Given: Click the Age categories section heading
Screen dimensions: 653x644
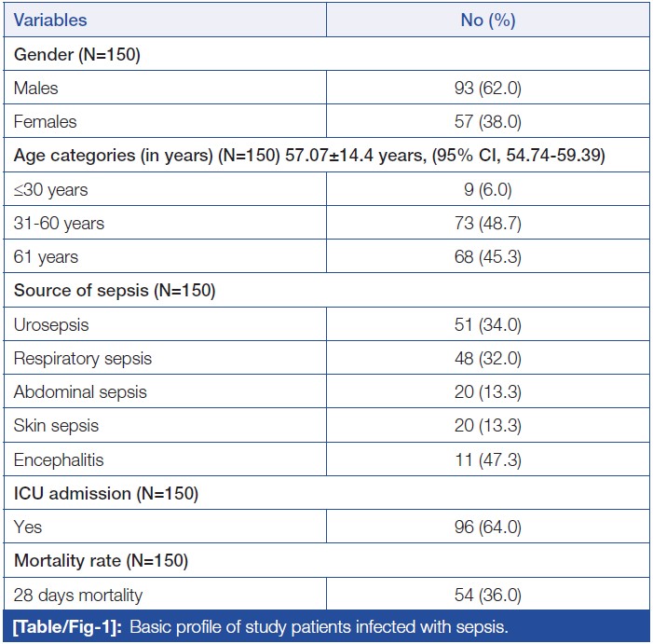Looking at the screenshot, I should (309, 156).
